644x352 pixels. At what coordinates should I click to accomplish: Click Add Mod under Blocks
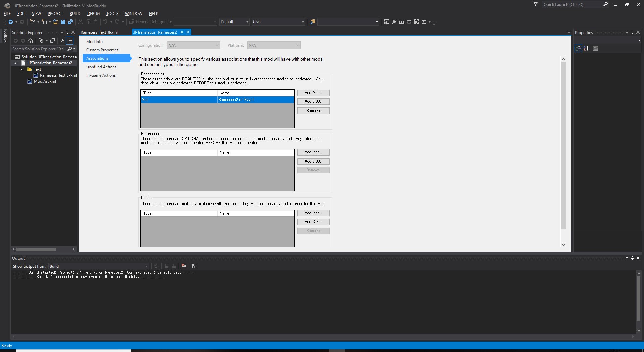[x=313, y=213]
